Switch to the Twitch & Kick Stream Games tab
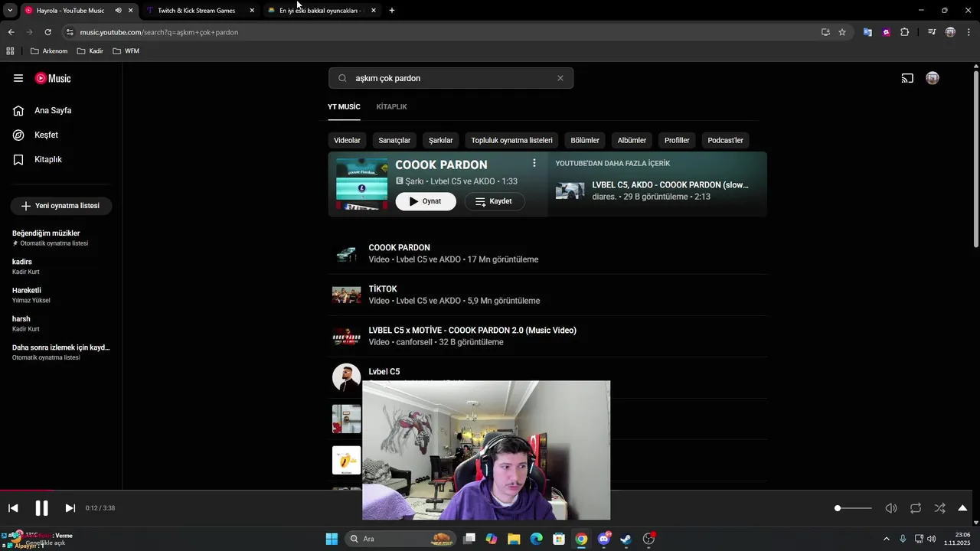 pos(201,11)
